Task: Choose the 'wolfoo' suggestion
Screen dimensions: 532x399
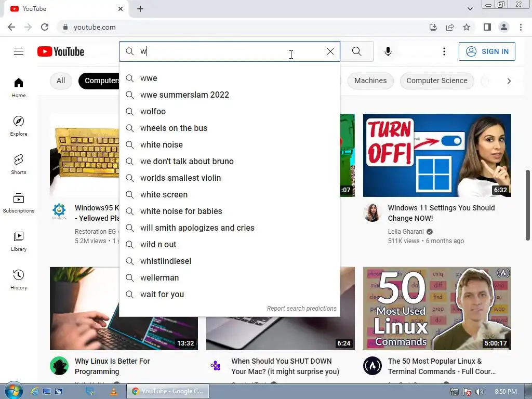Action: [229, 111]
